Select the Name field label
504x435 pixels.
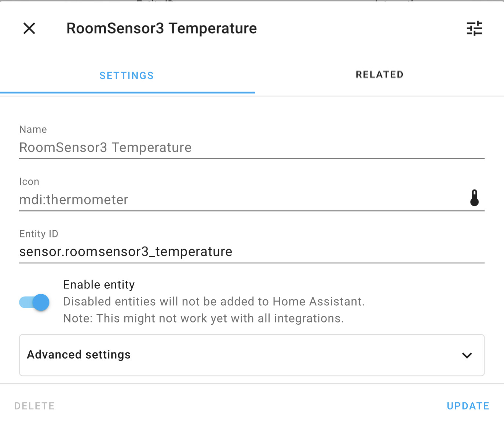click(33, 129)
